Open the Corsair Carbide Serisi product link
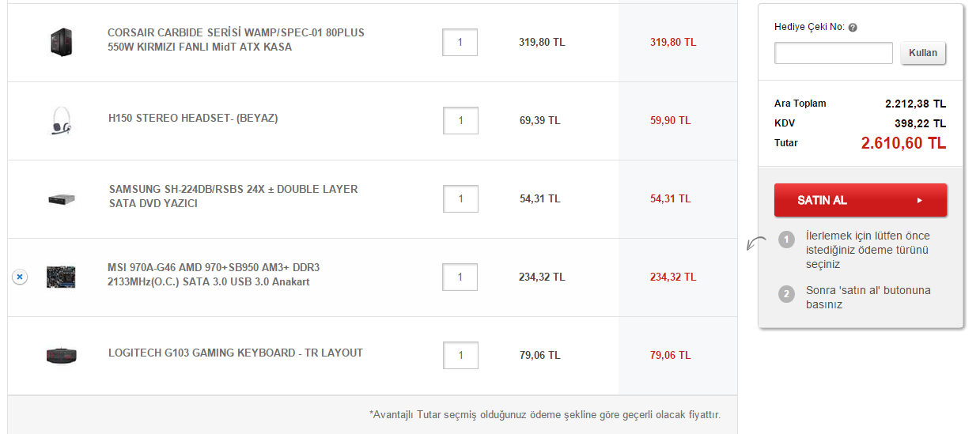Screen dimensions: 980x434 tap(236, 40)
